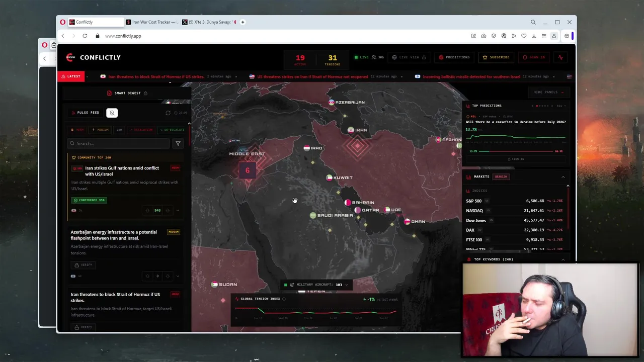Toggle the MEDIUM severity filter chip

click(101, 130)
